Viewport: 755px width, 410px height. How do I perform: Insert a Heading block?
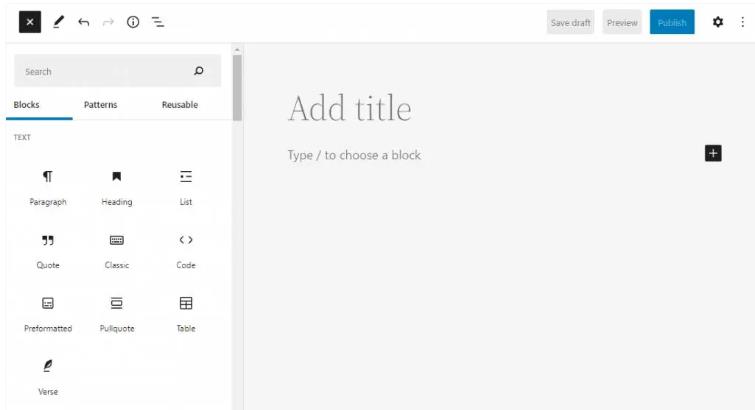tap(116, 186)
